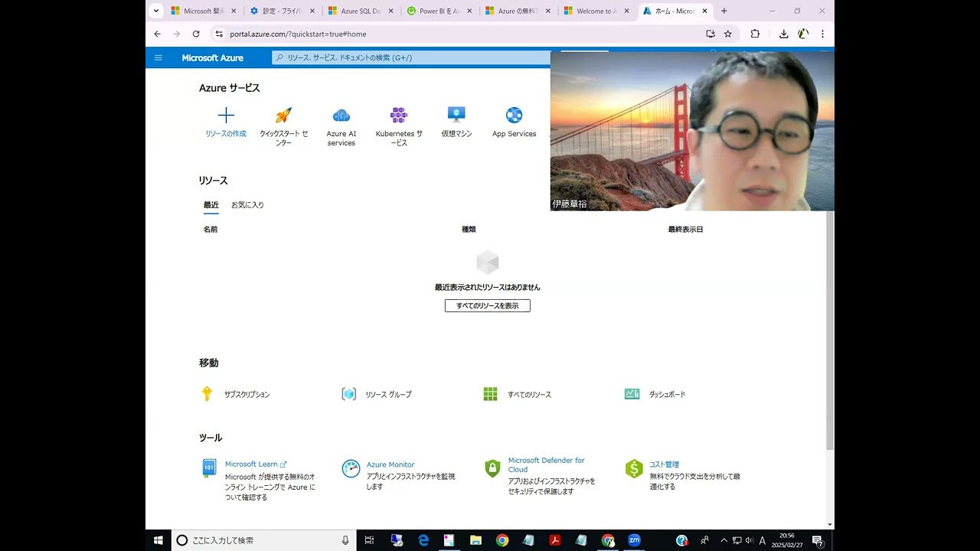Screen dimensions: 980x551
Task: Open サブスクリプション key shortcut
Action: pos(207,394)
